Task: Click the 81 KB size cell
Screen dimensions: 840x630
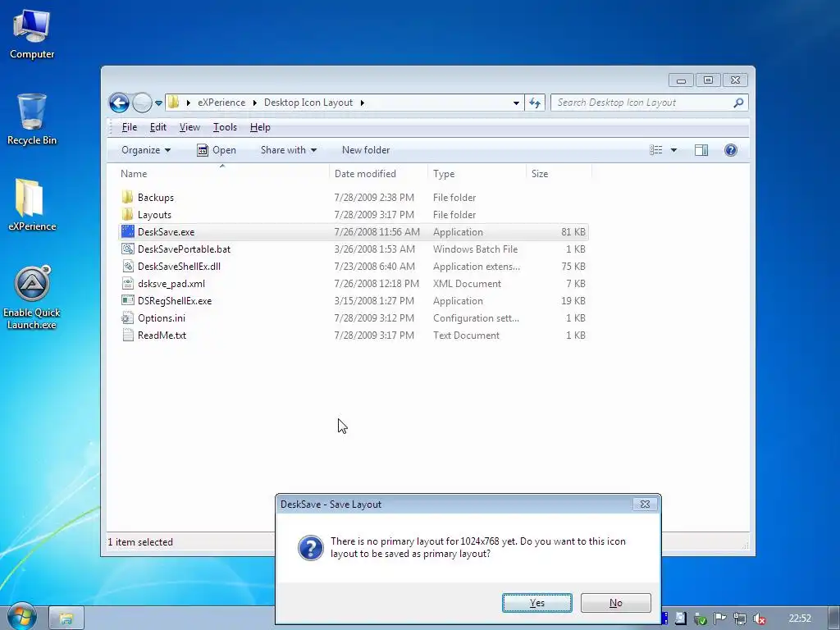Action: click(x=573, y=231)
